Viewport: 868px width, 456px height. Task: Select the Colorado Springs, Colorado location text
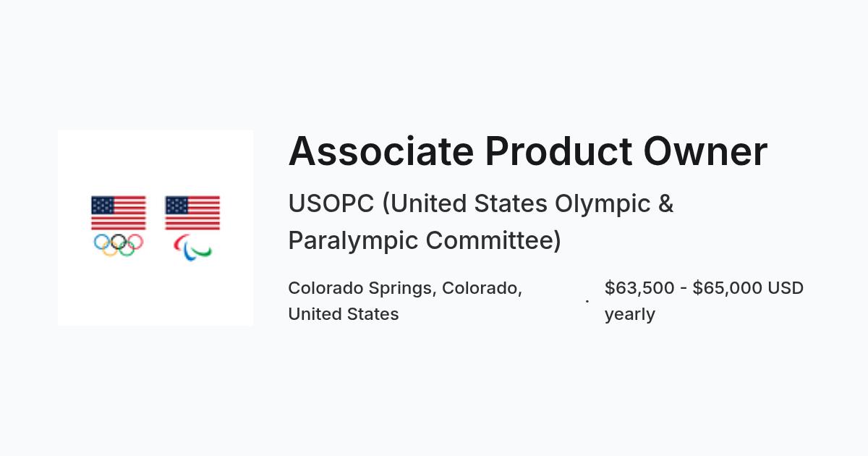[x=405, y=288]
